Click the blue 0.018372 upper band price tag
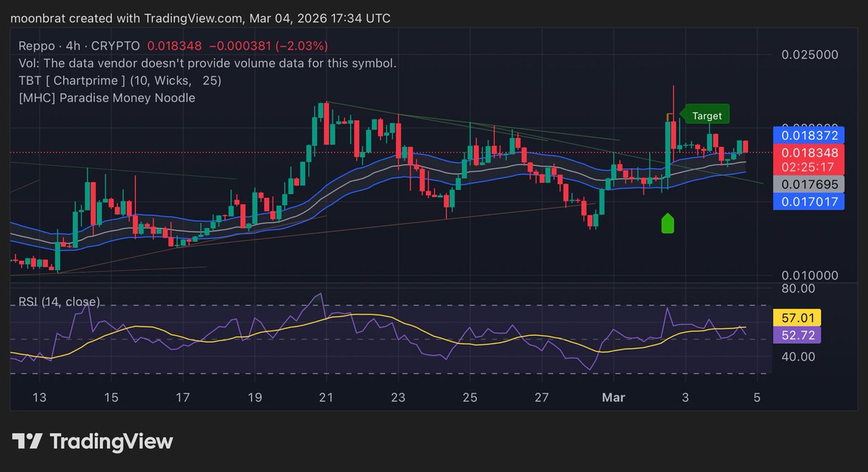The image size is (868, 472). pos(808,135)
